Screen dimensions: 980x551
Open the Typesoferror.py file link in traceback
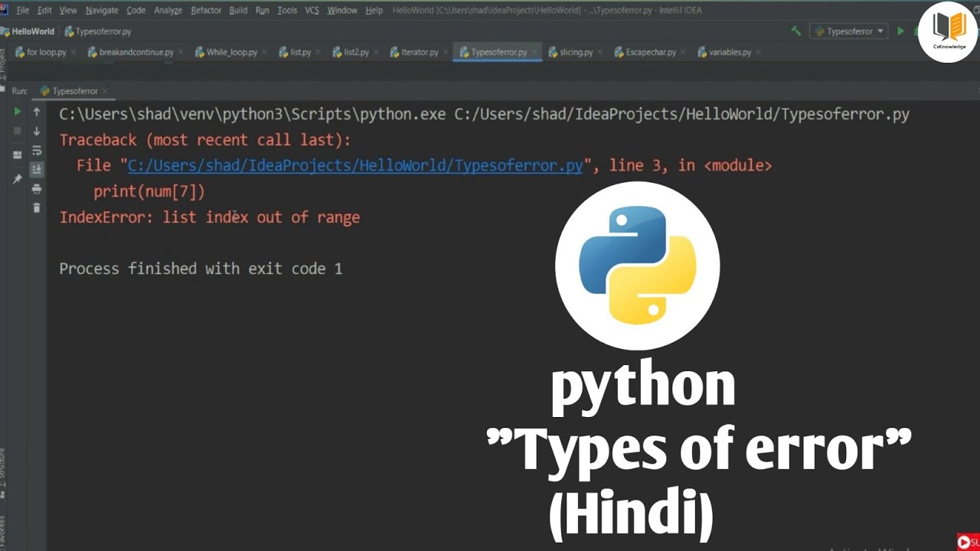click(x=355, y=165)
